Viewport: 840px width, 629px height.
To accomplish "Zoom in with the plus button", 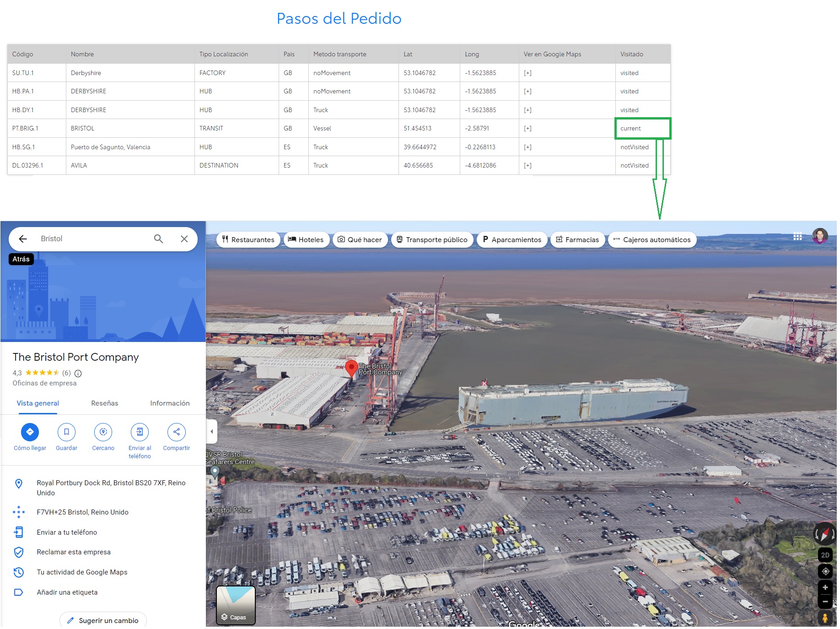I will click(825, 588).
